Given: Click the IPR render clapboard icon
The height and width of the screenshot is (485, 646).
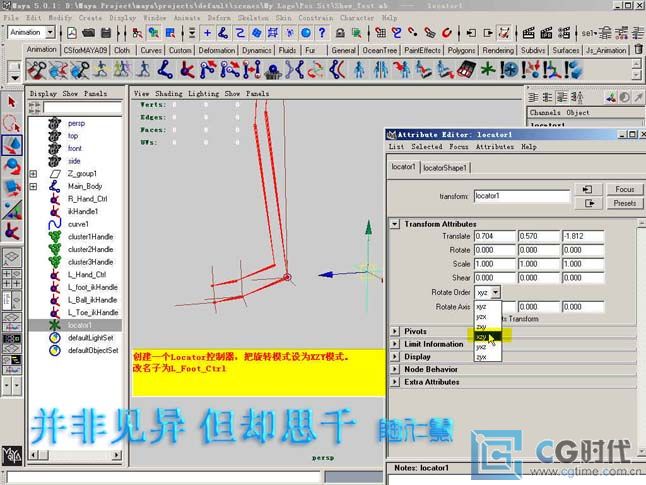Looking at the screenshot, I should click(x=546, y=33).
